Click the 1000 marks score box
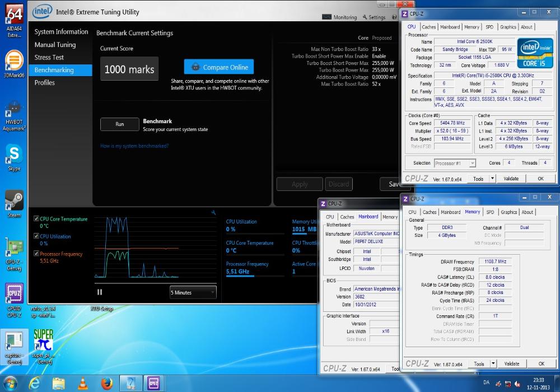This screenshot has width=560, height=392. [129, 69]
